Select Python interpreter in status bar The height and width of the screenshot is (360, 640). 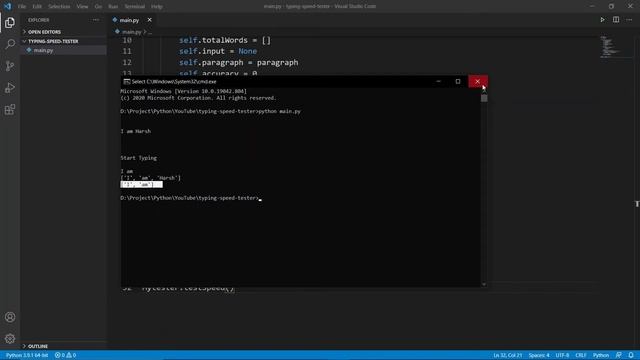point(27,355)
